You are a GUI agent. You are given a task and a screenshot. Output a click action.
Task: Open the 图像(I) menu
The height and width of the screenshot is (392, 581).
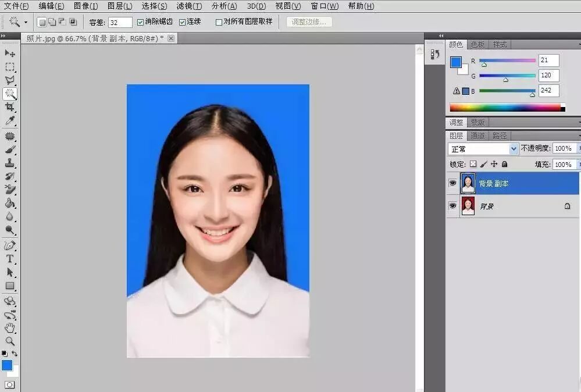tap(86, 6)
